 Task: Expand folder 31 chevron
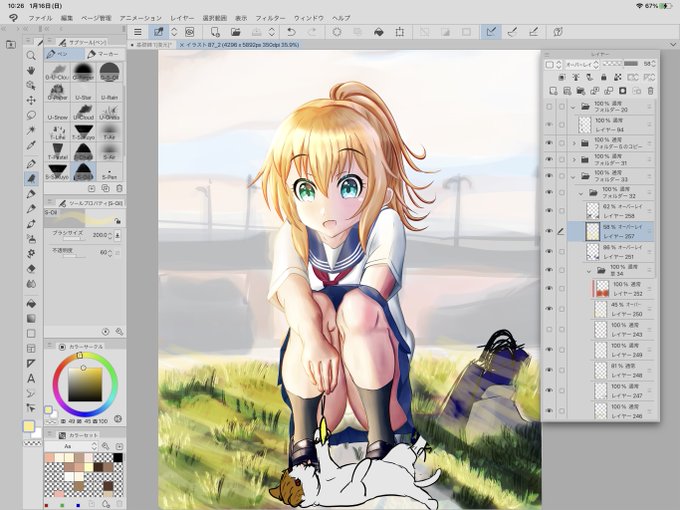tap(574, 160)
